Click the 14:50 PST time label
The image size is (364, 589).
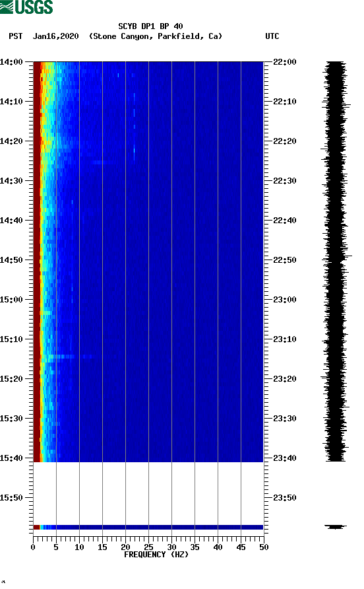click(12, 260)
